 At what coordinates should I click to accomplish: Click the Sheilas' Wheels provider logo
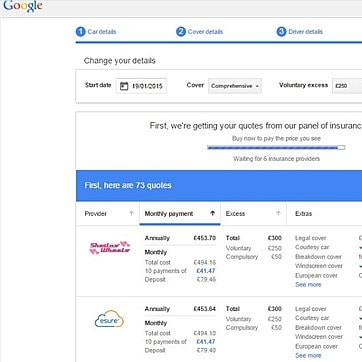110,248
